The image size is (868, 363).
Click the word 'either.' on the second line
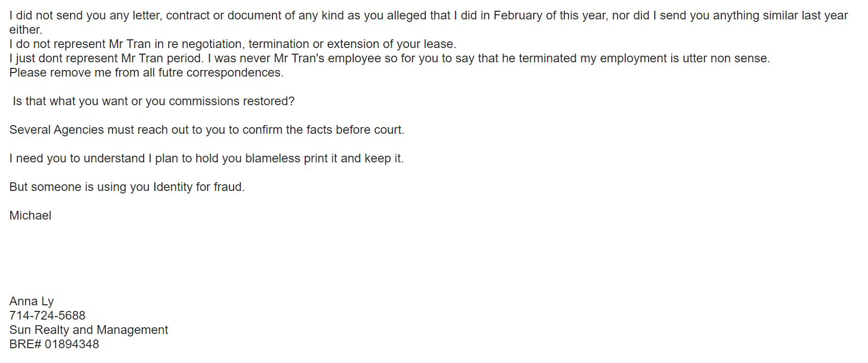click(x=26, y=30)
